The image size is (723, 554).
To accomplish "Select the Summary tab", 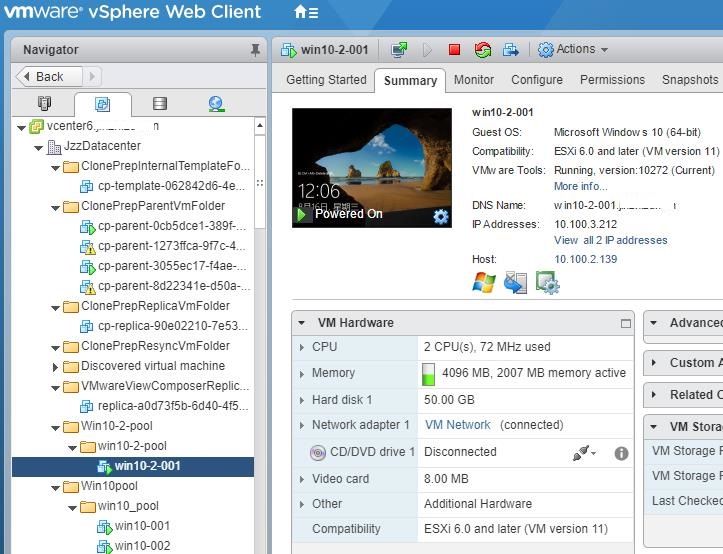I will pyautogui.click(x=410, y=81).
